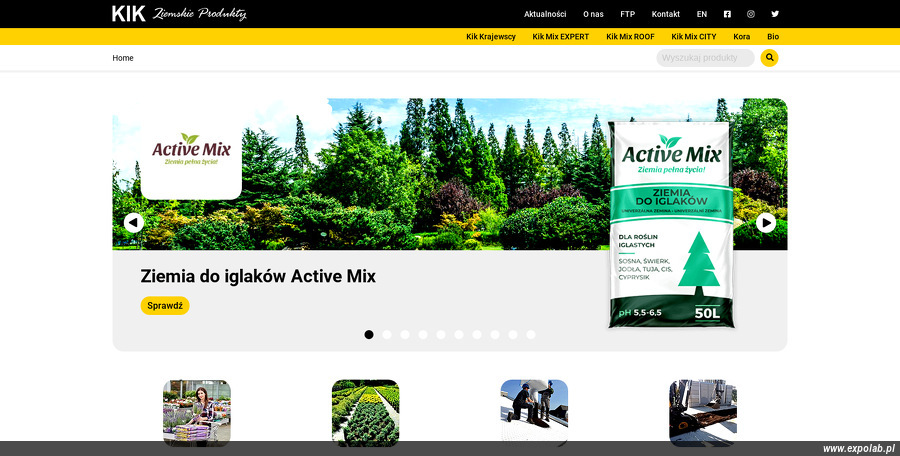Open thumbnail of roof workers
The height and width of the screenshot is (456, 900).
[534, 413]
